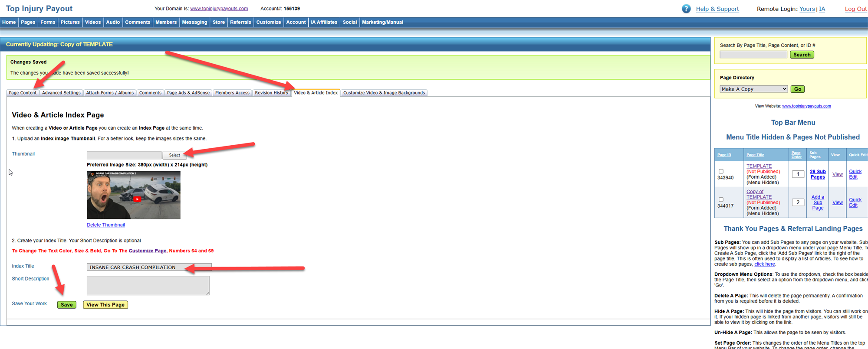Open the Members menu
The width and height of the screenshot is (868, 349).
166,22
